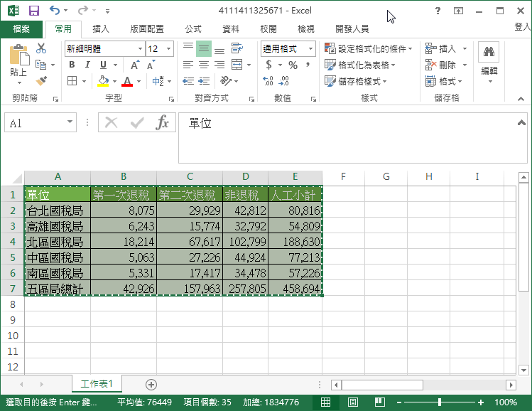The image size is (532, 411).
Task: Switch to Page Layout view button
Action: coord(352,402)
